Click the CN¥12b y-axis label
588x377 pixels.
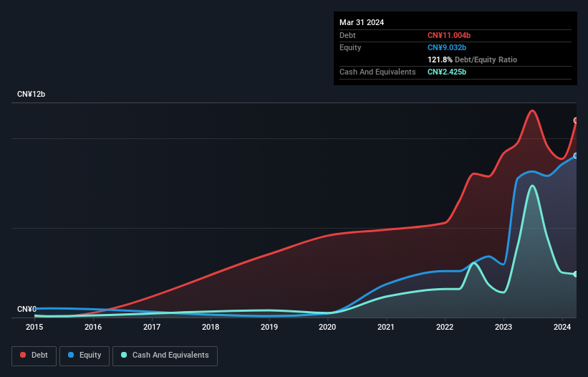tap(31, 94)
